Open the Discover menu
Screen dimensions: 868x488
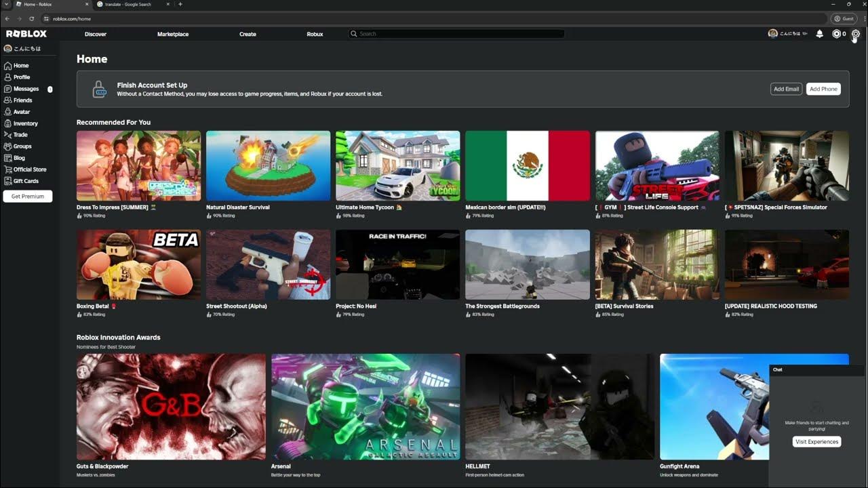(96, 34)
